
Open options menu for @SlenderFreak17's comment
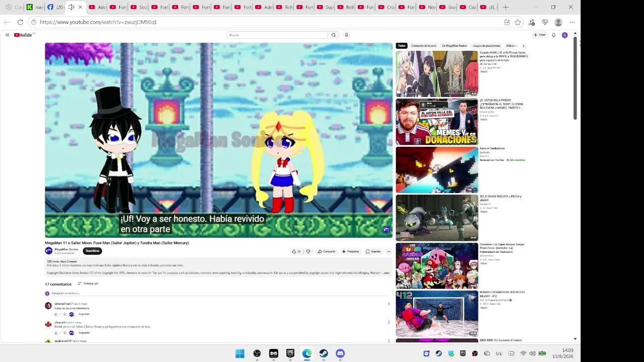[388, 304]
